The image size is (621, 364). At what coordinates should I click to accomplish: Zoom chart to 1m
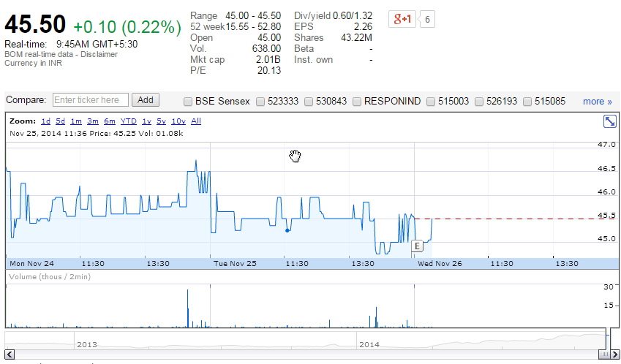76,121
